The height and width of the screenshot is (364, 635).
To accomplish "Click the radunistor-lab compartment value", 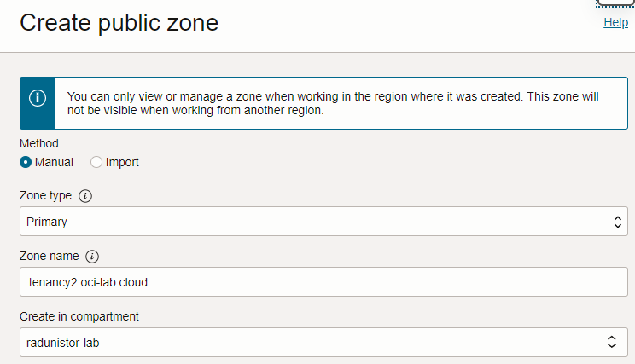I will [65, 342].
